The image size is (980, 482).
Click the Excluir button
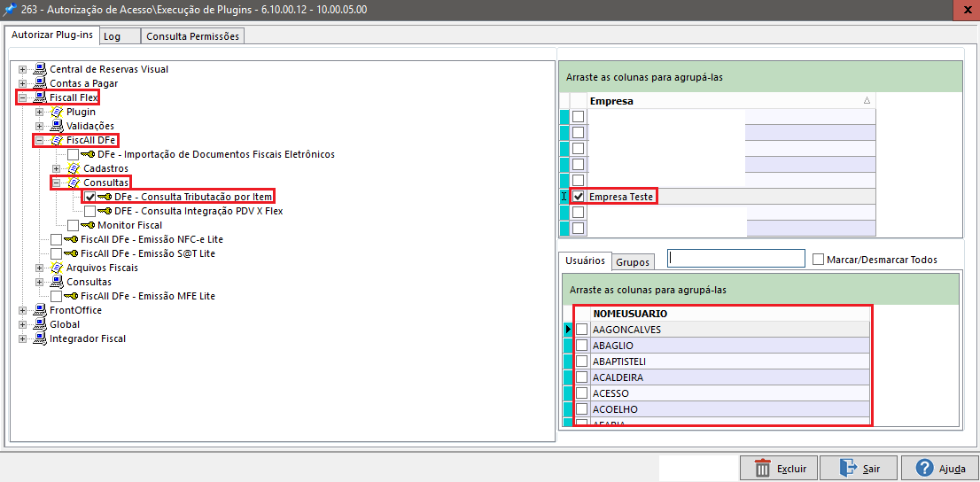click(x=778, y=468)
